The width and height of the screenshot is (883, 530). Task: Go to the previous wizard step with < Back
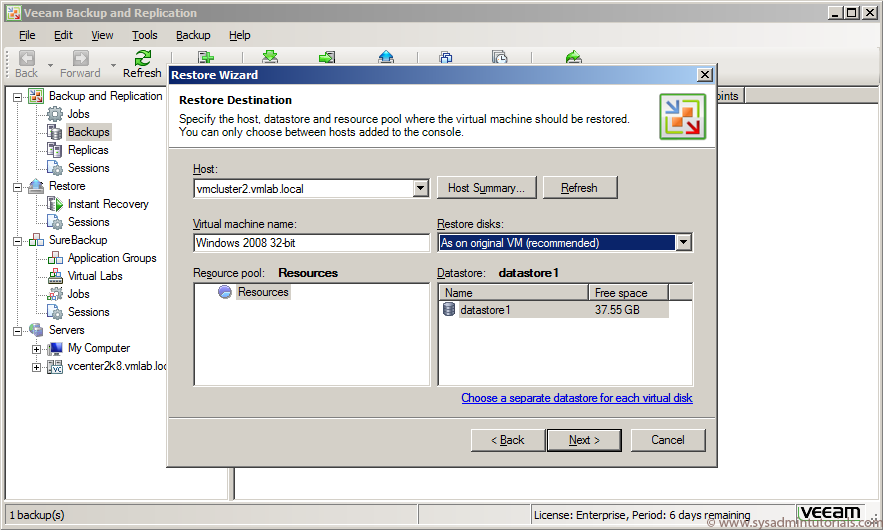508,440
